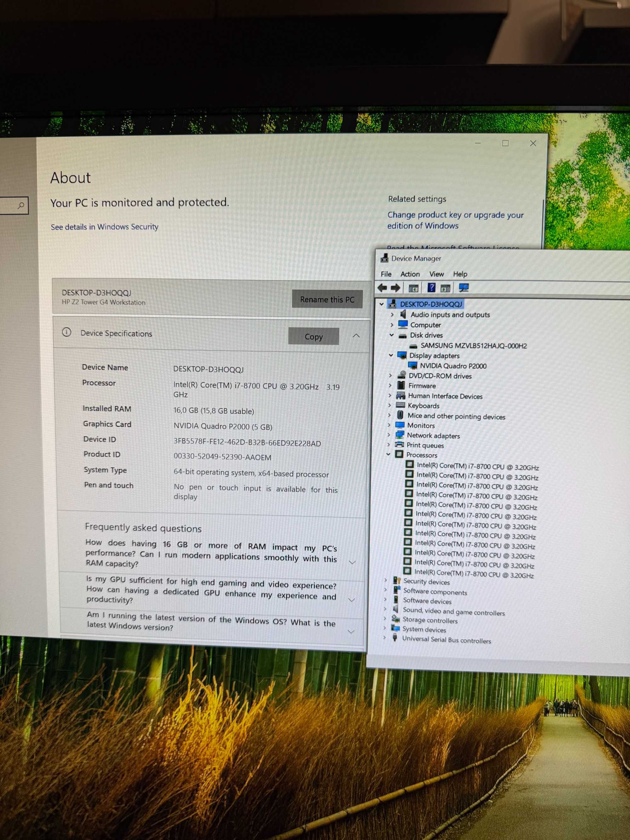
Task: Expand the latest Windows version FAQ
Action: pyautogui.click(x=351, y=631)
